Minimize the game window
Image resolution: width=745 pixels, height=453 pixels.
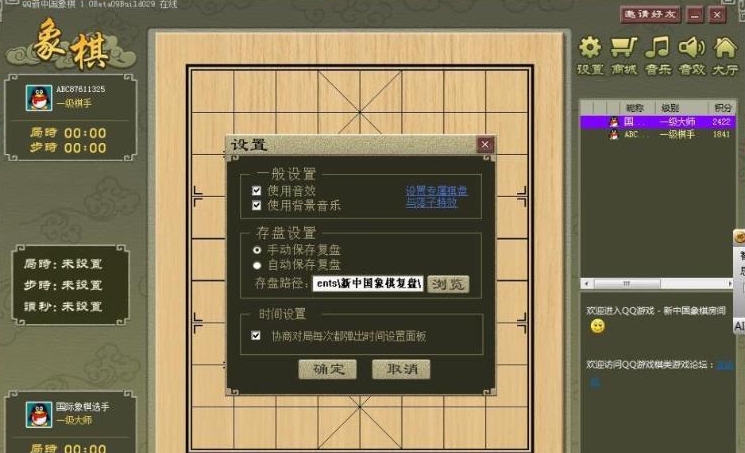(x=694, y=15)
